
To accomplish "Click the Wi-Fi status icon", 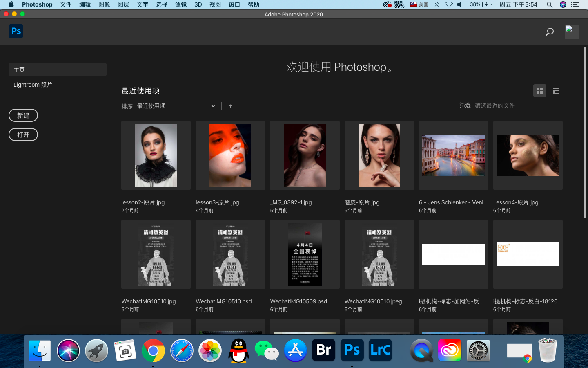I will [449, 4].
